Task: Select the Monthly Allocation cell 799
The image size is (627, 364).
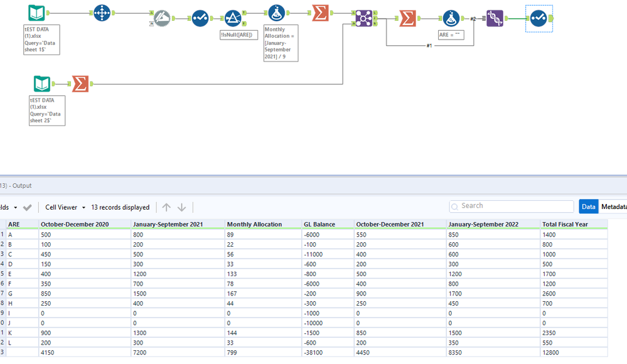Action: [263, 353]
